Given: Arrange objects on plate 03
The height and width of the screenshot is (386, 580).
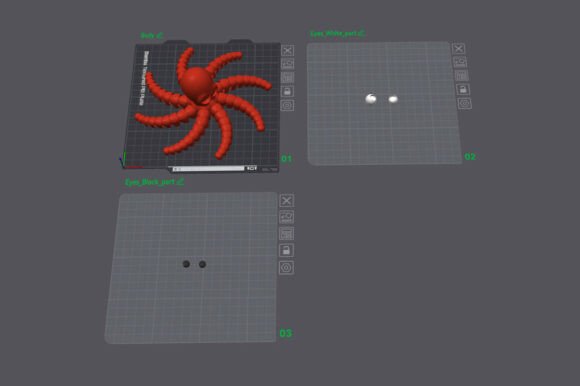Looking at the screenshot, I should pyautogui.click(x=287, y=234).
